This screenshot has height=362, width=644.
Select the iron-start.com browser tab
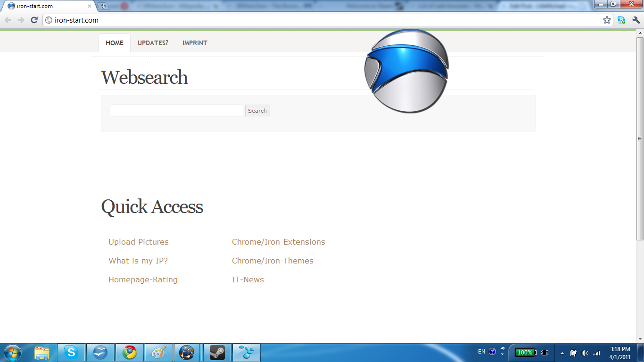coord(49,6)
